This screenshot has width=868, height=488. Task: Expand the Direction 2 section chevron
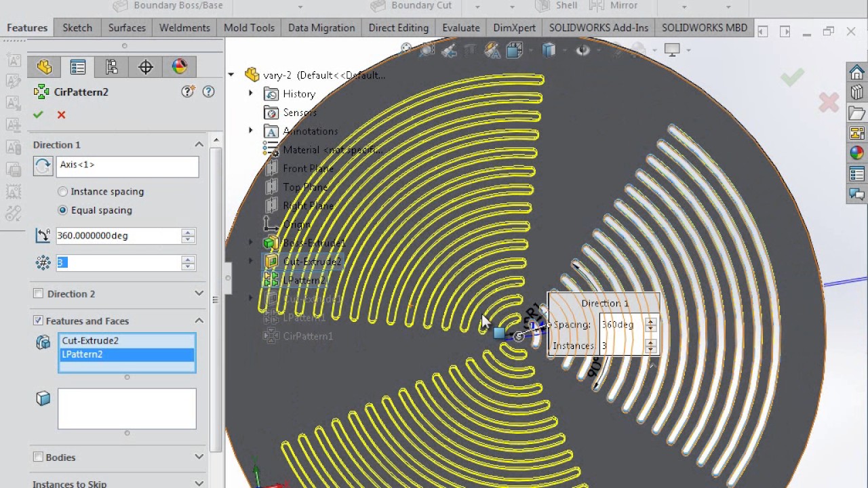(199, 293)
